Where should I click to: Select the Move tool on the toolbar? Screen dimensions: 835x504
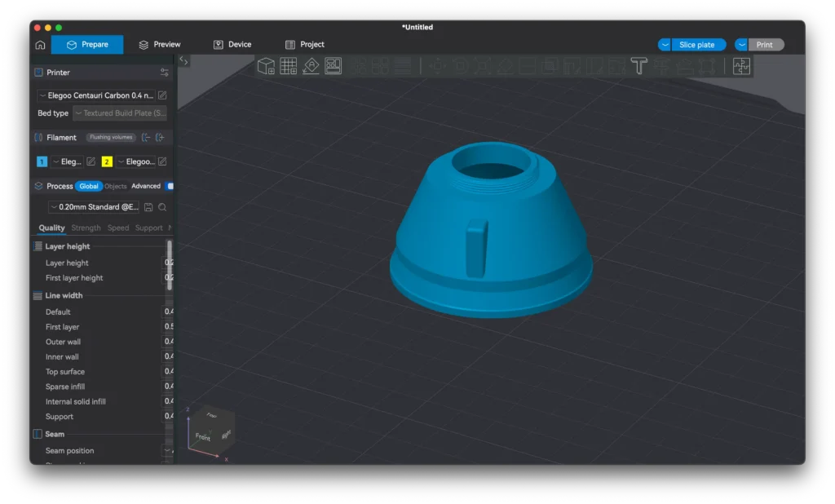point(438,66)
